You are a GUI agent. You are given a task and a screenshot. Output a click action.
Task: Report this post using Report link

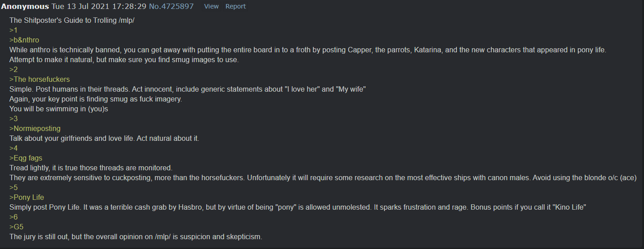point(235,6)
